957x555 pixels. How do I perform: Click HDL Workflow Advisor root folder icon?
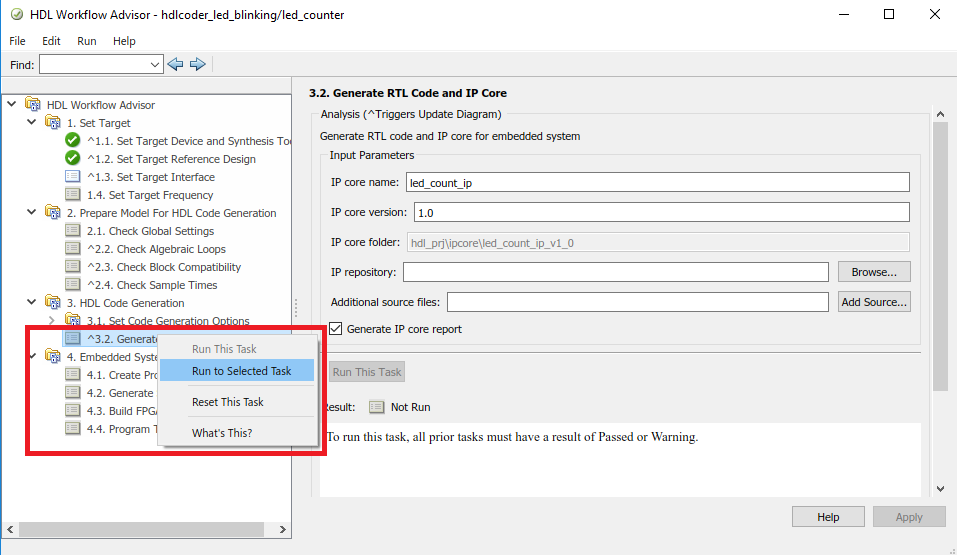click(x=32, y=105)
